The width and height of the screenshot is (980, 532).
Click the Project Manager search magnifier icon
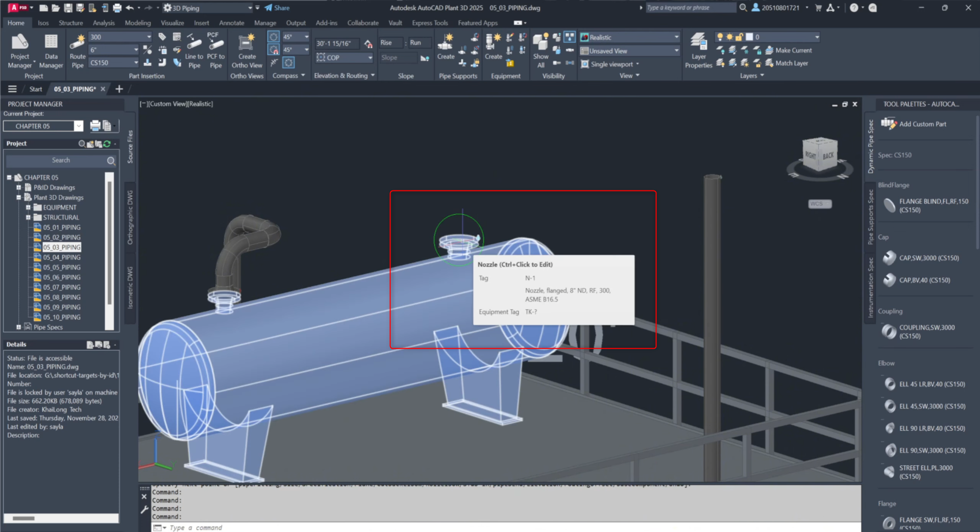(111, 160)
